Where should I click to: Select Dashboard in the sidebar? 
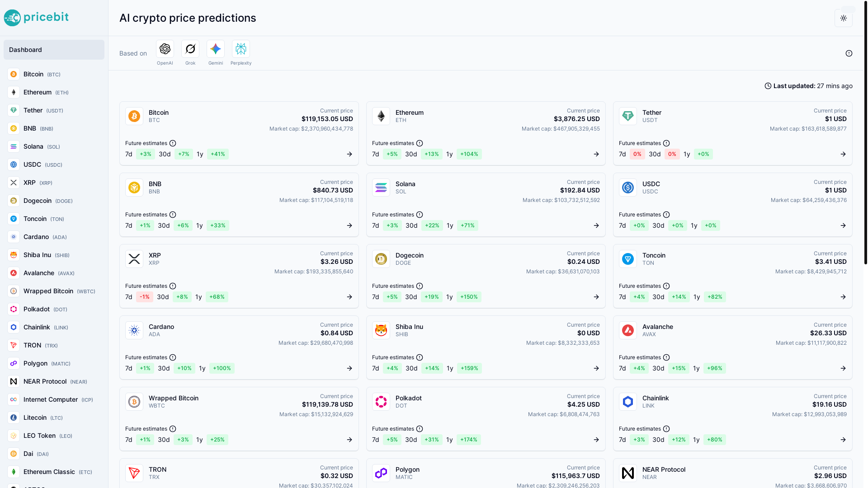point(54,50)
